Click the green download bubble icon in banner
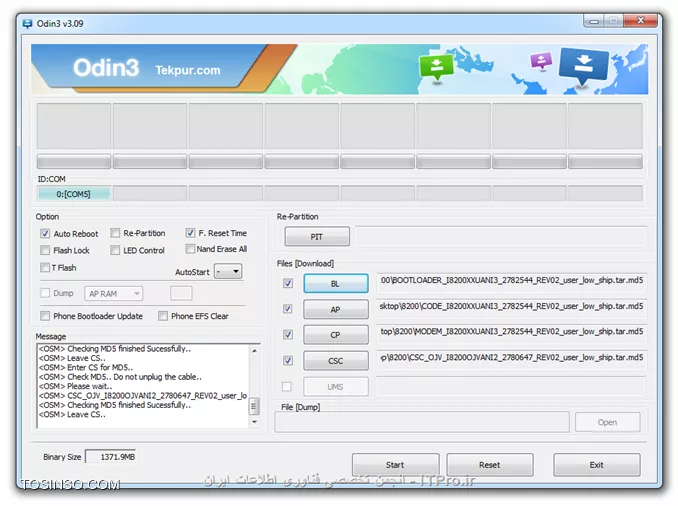 coord(436,67)
